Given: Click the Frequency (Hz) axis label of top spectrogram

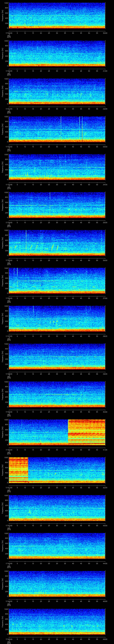Looking at the screenshot, I should (x=3, y=16).
